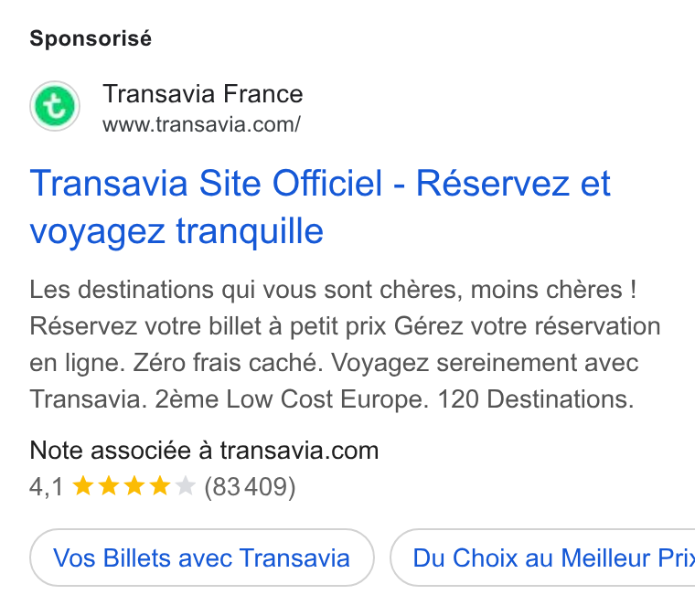
Task: Click the green Transavia logo icon
Action: (55, 106)
